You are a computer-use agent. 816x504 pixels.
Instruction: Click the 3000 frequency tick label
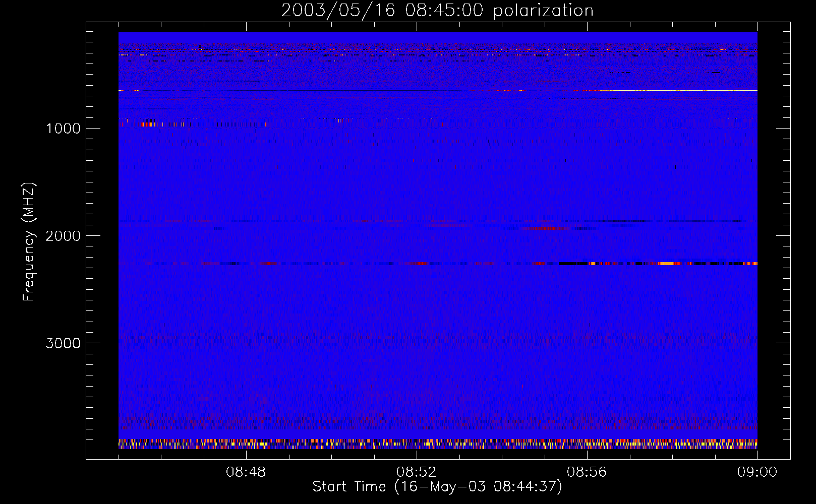[63, 343]
